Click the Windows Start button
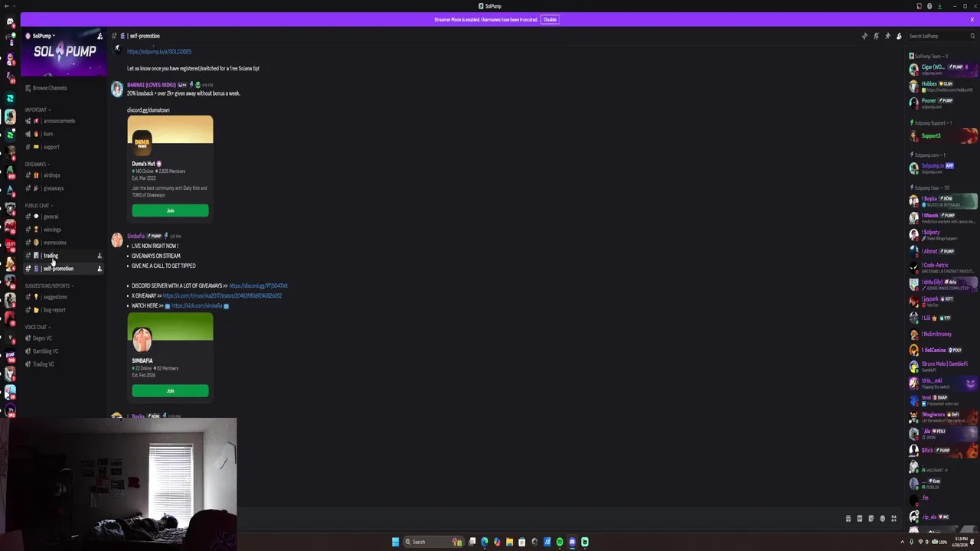Image resolution: width=980 pixels, height=551 pixels. click(x=395, y=542)
